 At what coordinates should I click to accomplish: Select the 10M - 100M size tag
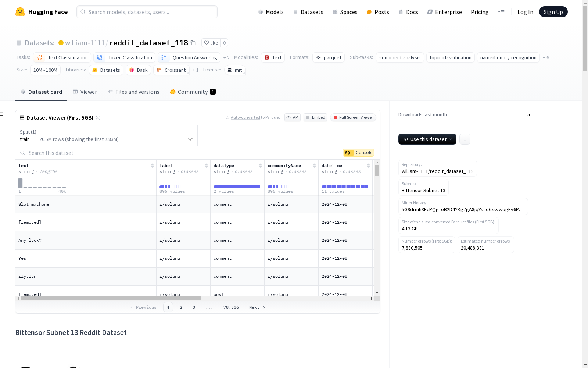click(45, 70)
